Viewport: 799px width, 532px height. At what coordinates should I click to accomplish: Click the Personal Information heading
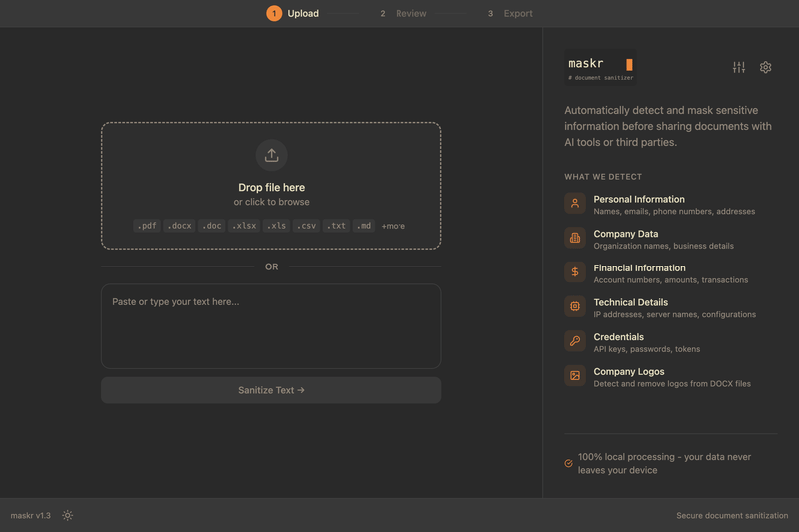[x=639, y=199]
